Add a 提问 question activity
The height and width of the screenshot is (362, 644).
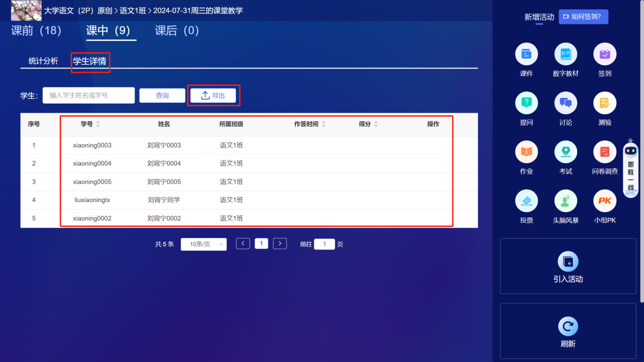527,104
